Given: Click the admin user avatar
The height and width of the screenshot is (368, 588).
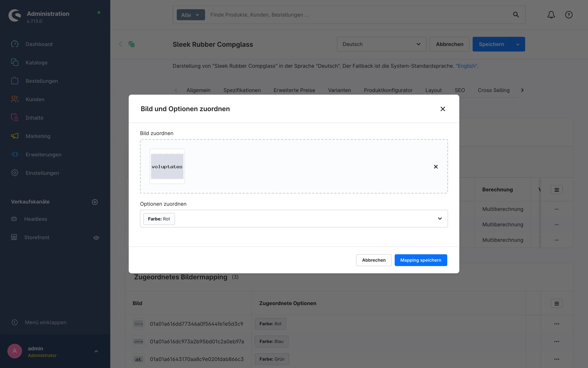Looking at the screenshot, I should click(15, 351).
